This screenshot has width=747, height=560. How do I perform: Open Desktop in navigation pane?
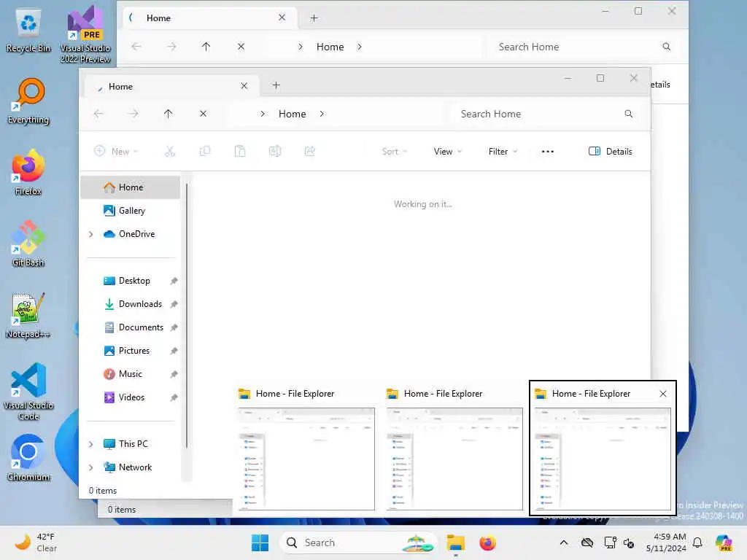[130, 281]
